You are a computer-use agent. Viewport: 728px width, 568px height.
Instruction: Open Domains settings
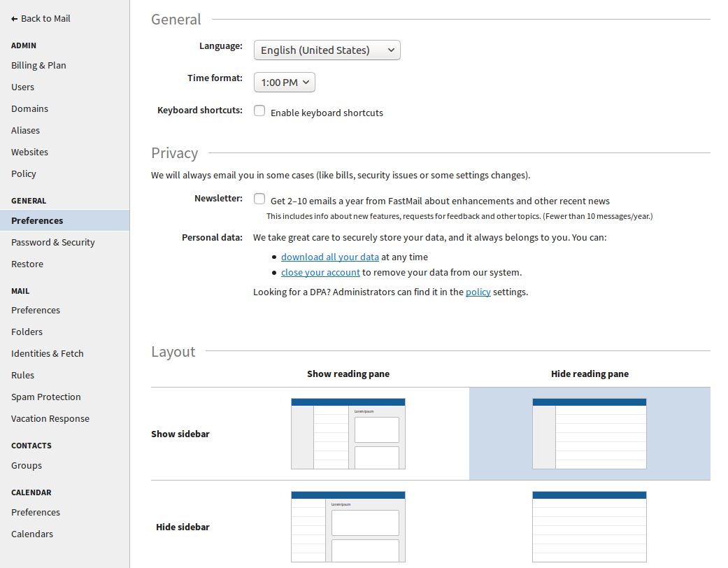coord(29,108)
